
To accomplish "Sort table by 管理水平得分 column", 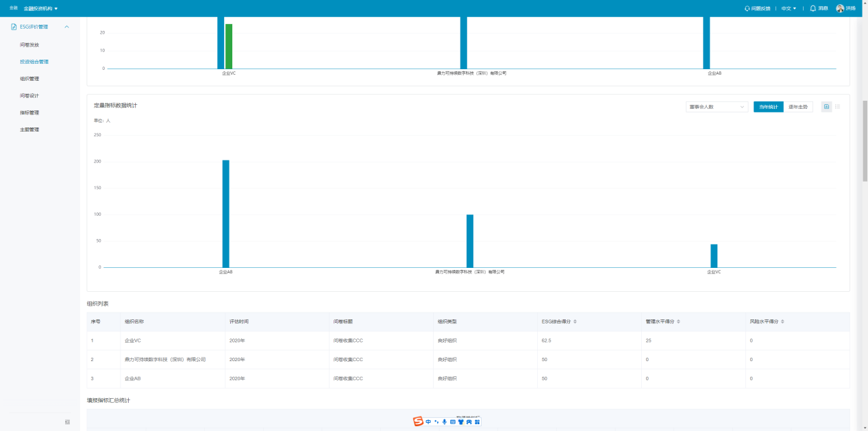I will (679, 321).
